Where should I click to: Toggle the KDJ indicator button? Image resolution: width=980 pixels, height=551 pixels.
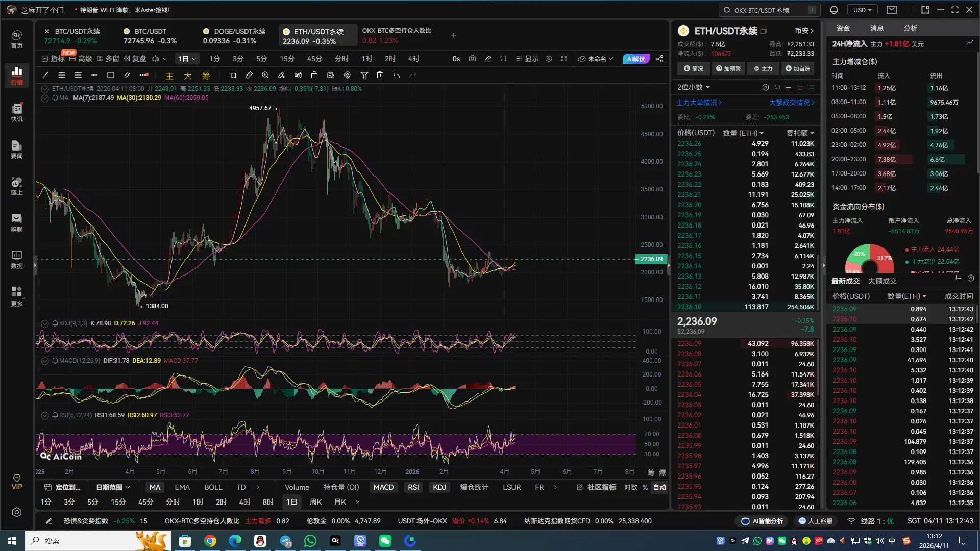click(x=439, y=487)
